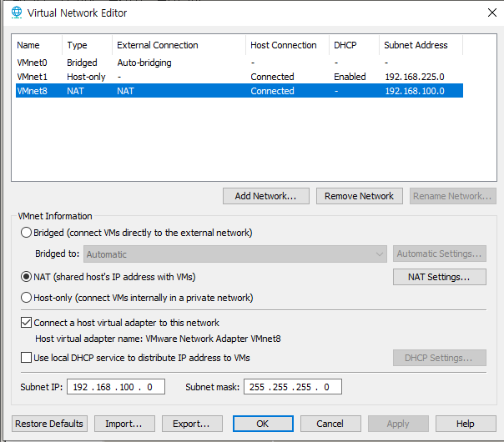Select NAT shared host's IP radio option
Image resolution: width=504 pixels, height=442 pixels.
26,277
